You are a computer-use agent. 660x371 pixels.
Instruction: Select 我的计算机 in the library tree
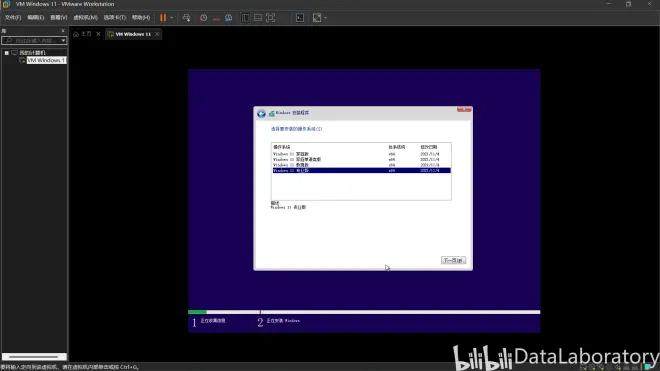pyautogui.click(x=32, y=53)
